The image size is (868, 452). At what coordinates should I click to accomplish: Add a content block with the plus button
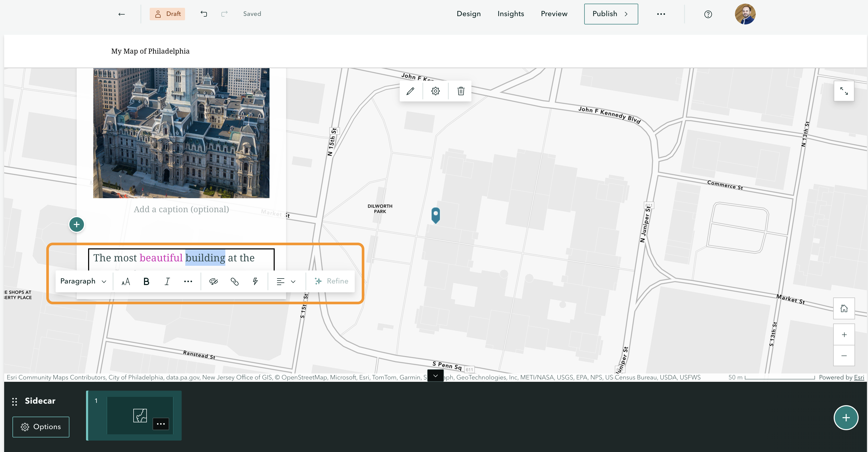(76, 224)
